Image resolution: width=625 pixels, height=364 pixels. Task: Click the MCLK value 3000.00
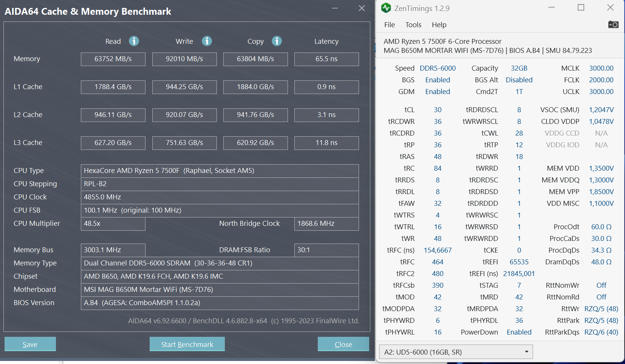coord(601,68)
